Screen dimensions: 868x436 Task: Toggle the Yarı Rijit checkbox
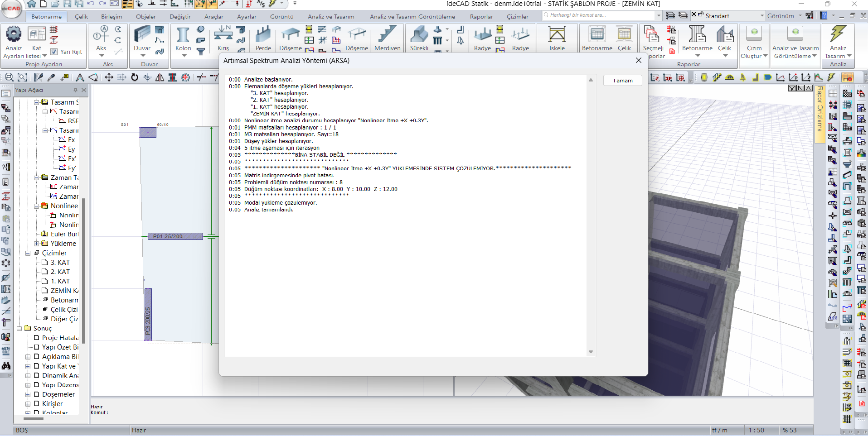54,52
